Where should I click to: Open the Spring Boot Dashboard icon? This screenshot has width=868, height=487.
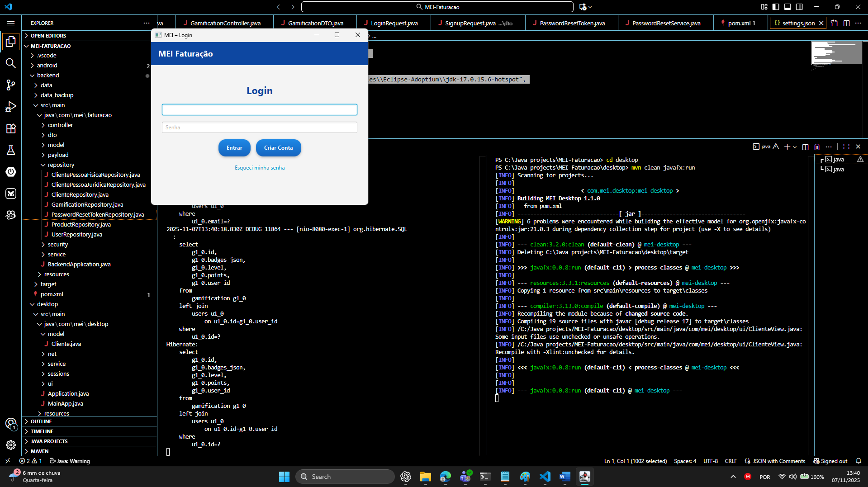click(x=11, y=172)
